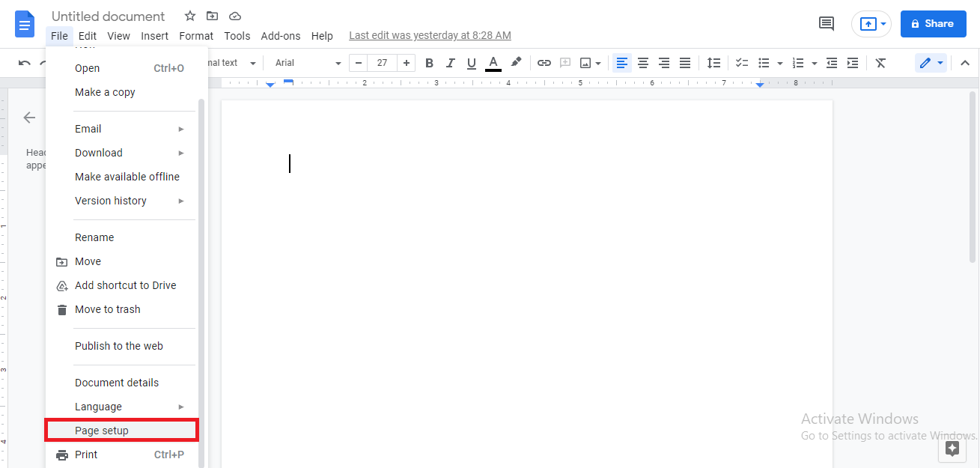Open line and paragraph spacing

714,63
